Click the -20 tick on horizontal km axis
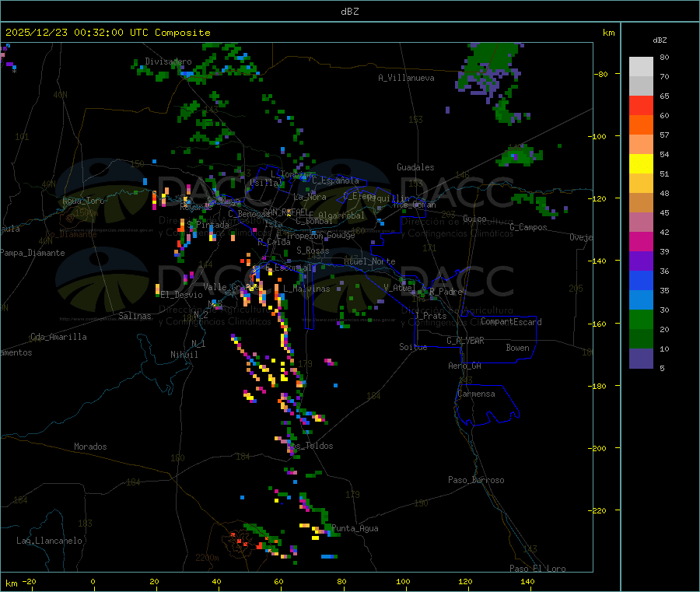Viewport: 700px width, 592px height. (x=30, y=581)
